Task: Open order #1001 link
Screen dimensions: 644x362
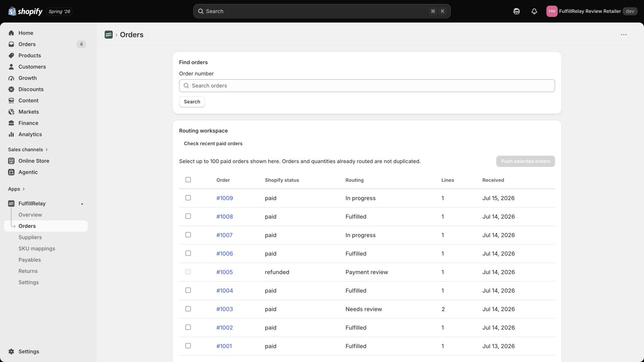Action: pos(224,346)
